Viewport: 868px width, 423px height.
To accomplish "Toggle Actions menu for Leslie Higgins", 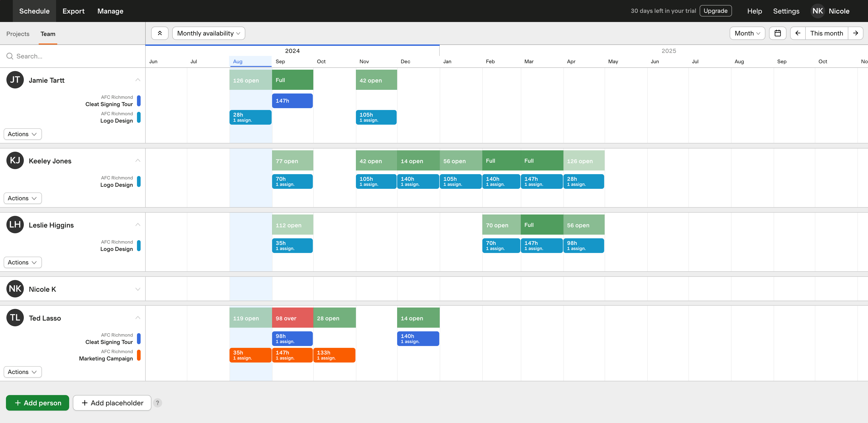I will (x=22, y=262).
